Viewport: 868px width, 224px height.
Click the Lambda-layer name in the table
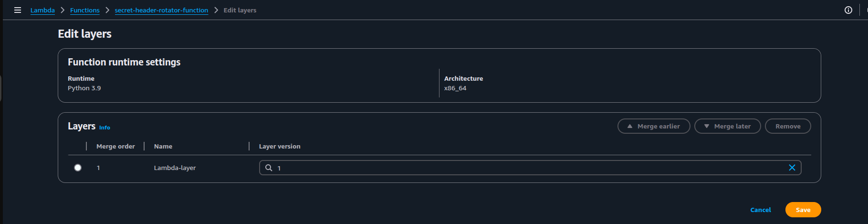[x=175, y=168]
